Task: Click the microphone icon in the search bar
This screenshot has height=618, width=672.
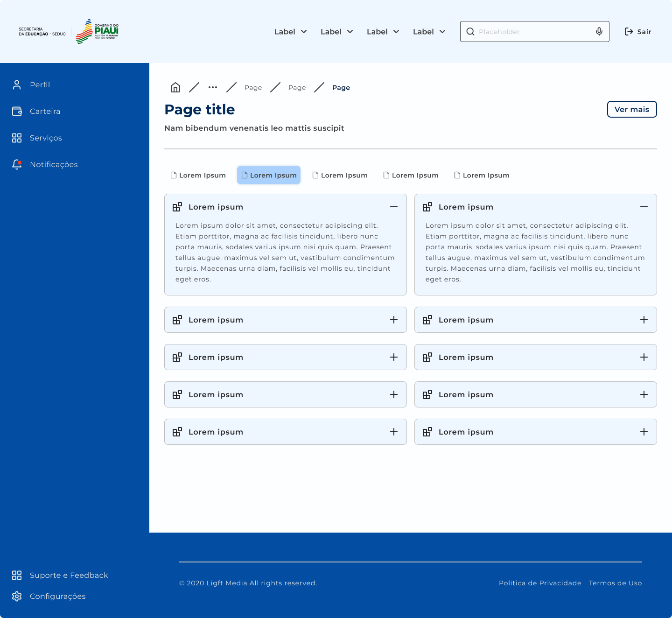Action: tap(599, 31)
